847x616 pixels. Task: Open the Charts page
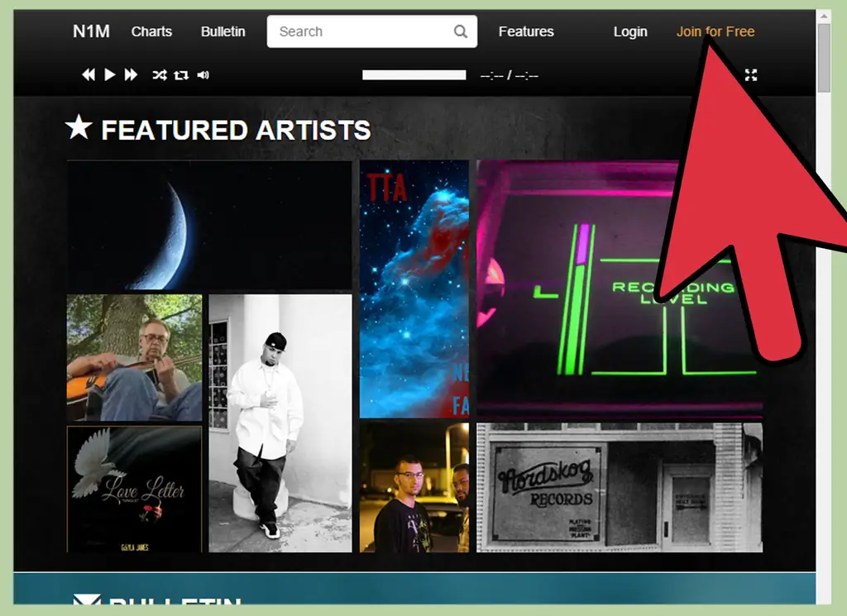coord(152,31)
